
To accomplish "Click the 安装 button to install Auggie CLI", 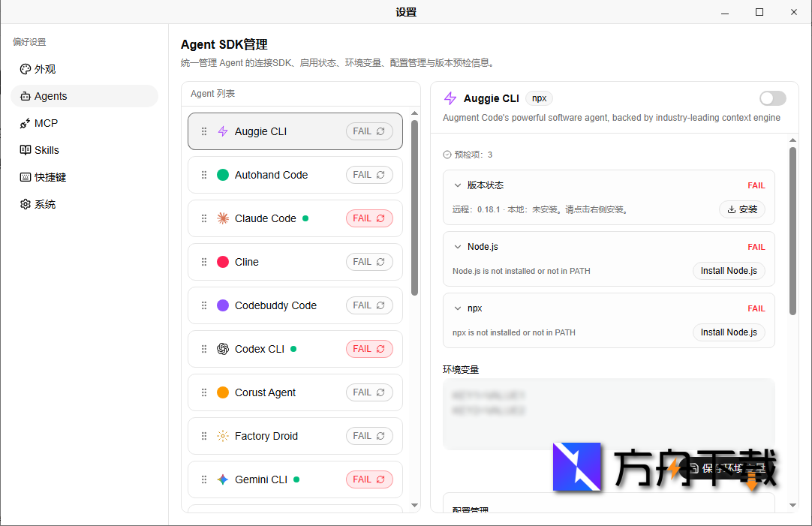I will pos(741,209).
